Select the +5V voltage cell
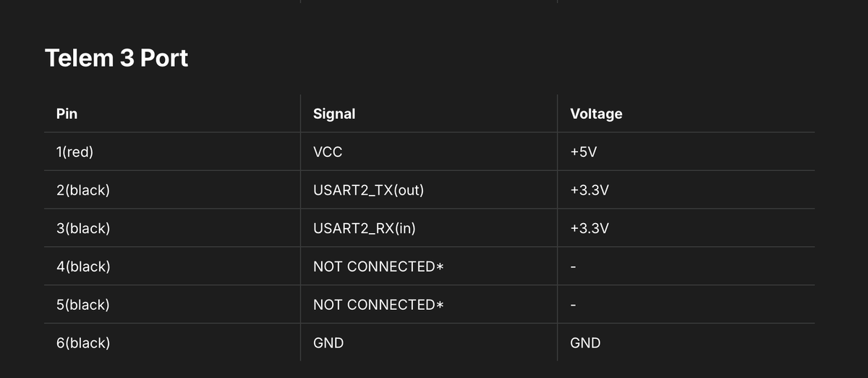 (584, 152)
